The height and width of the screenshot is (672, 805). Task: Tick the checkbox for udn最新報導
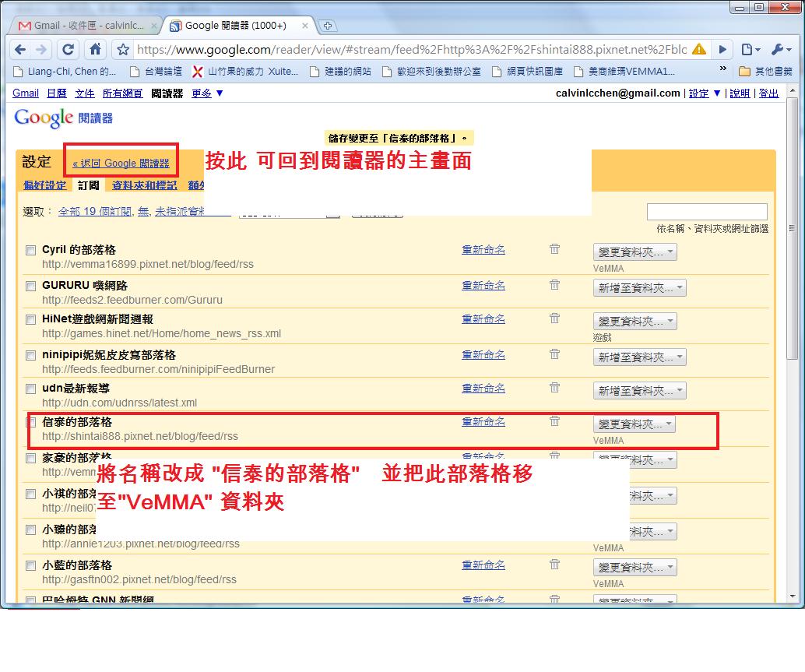[x=31, y=389]
